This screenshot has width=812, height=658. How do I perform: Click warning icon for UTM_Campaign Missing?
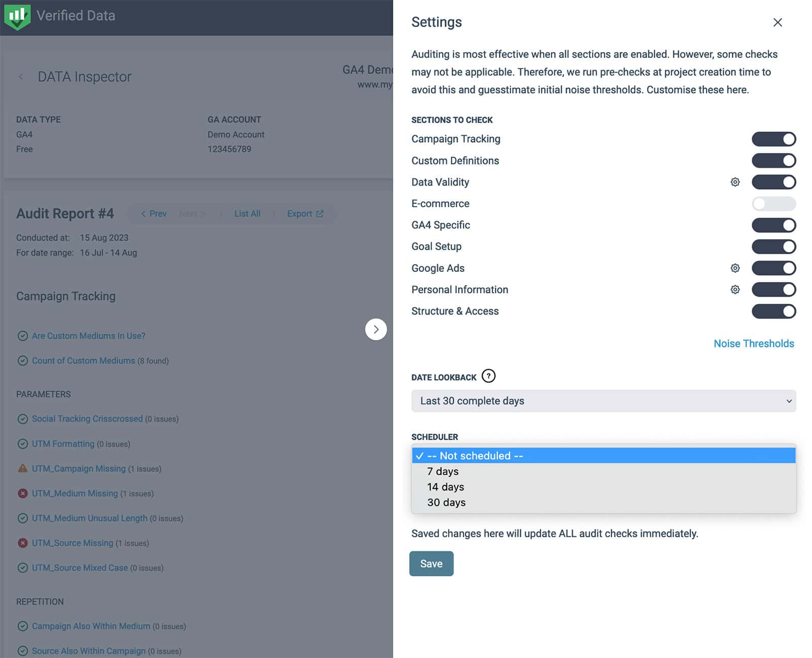23,468
